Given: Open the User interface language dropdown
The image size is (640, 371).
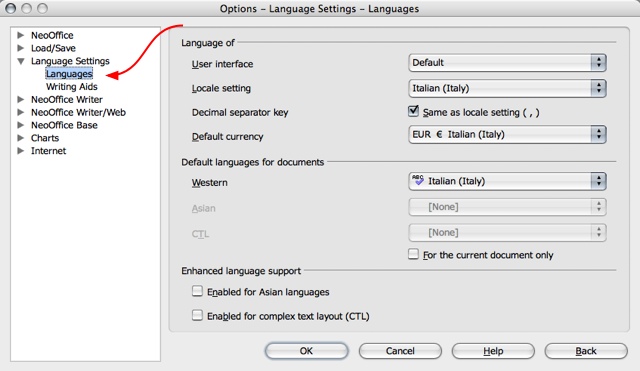Looking at the screenshot, I should point(507,63).
